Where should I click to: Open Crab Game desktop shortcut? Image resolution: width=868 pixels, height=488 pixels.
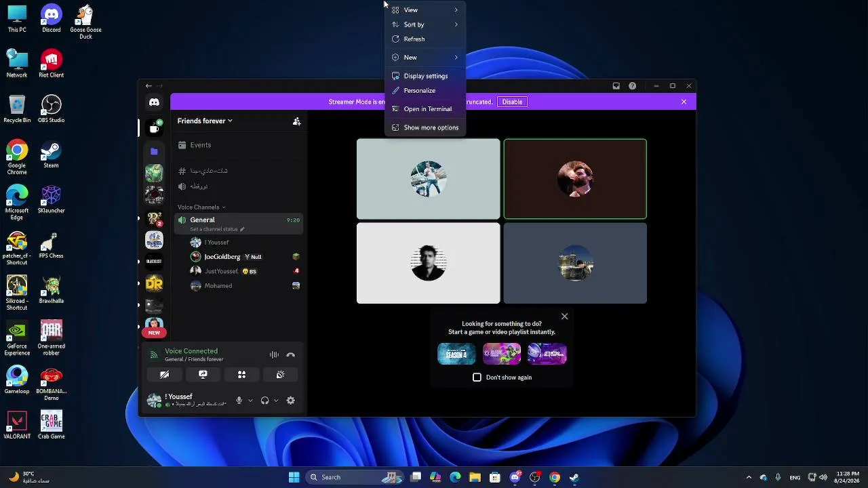(x=51, y=426)
